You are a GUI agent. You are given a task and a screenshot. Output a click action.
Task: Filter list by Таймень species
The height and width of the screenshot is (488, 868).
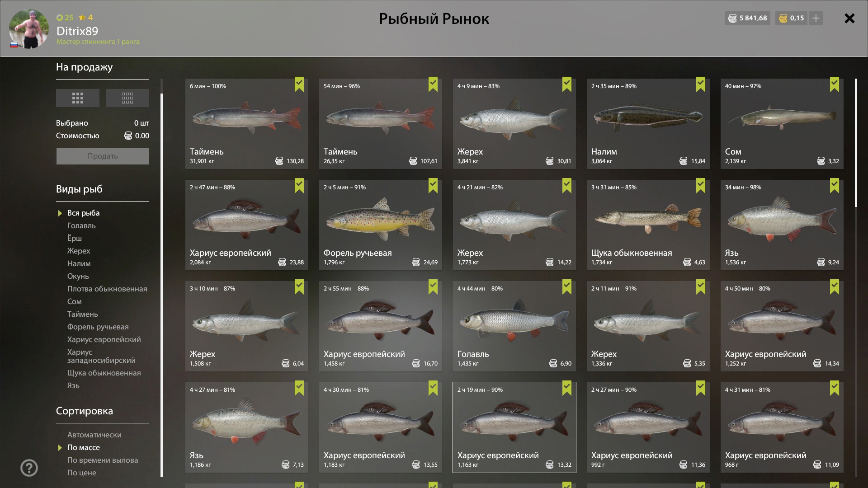83,314
